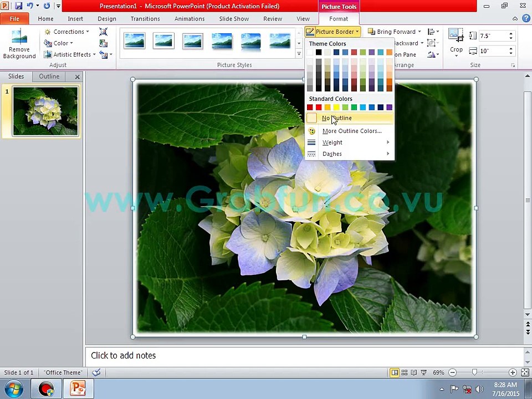Start Slide Show view from status bar

424,372
